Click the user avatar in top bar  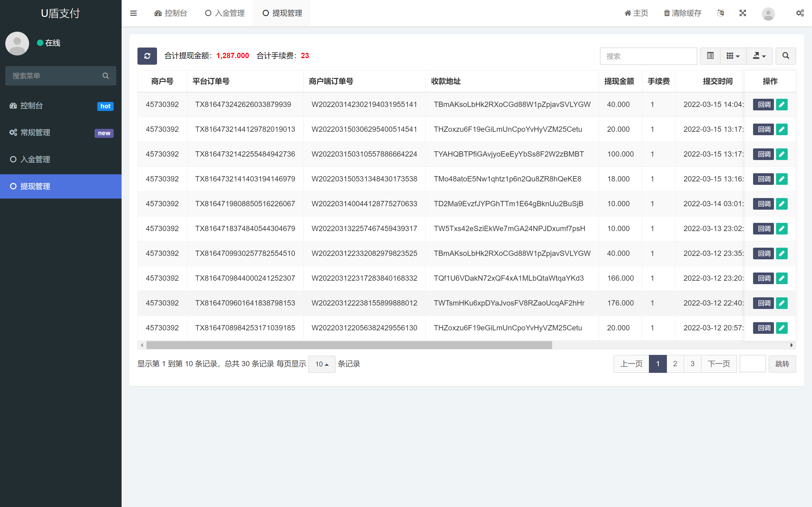[768, 14]
